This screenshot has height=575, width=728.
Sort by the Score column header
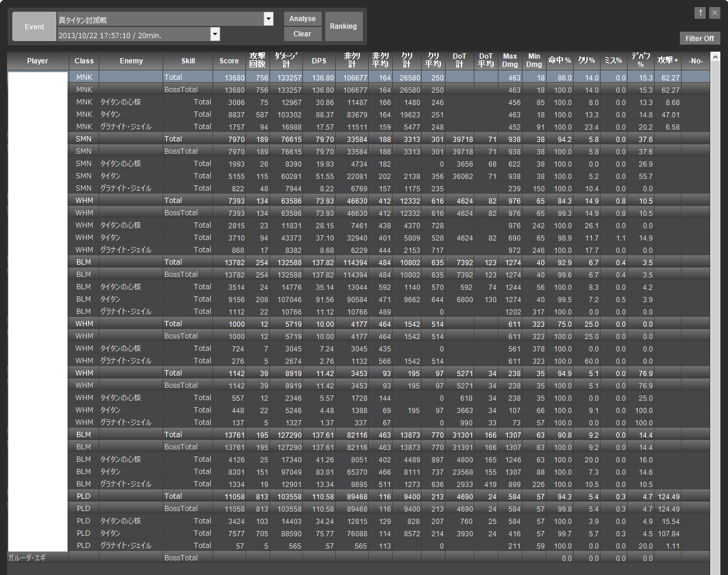tap(229, 61)
